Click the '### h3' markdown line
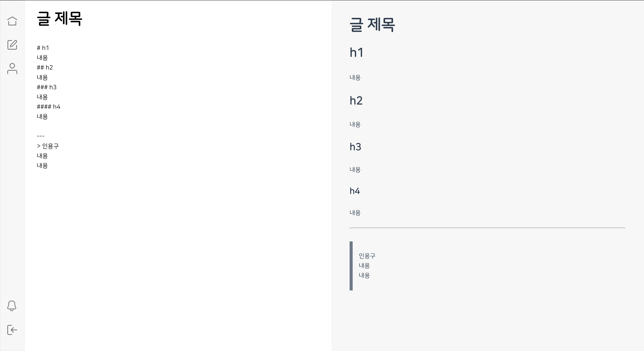 [47, 87]
